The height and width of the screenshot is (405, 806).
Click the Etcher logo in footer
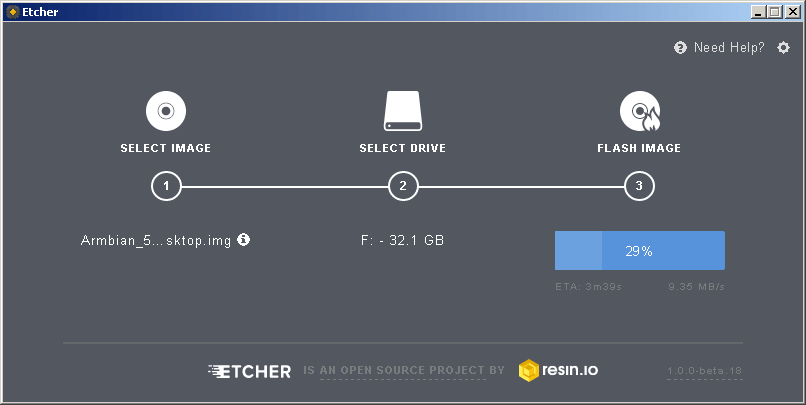point(249,371)
